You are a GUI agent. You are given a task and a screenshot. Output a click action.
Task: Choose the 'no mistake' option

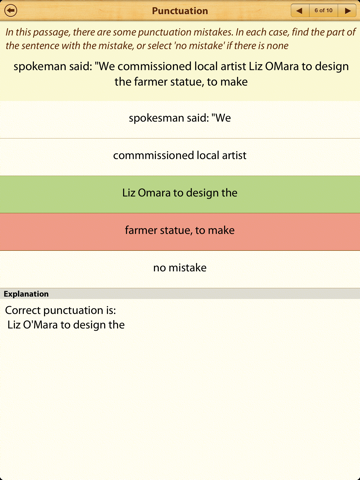coord(180,269)
